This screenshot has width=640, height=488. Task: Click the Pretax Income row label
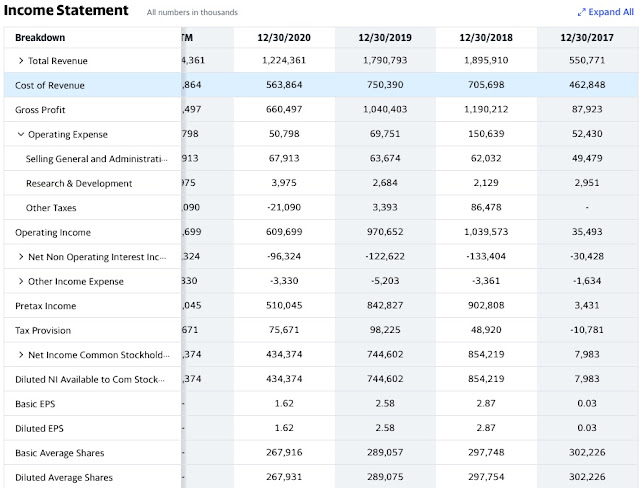click(x=46, y=306)
